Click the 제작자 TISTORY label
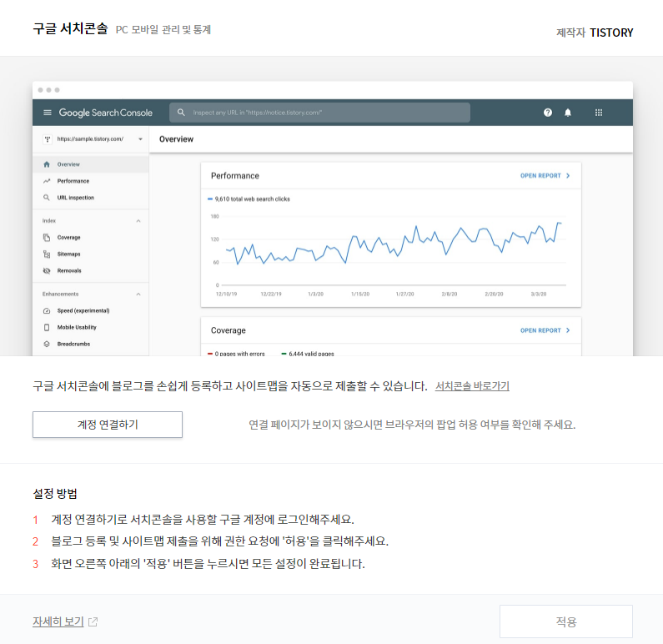This screenshot has width=663, height=644. click(595, 33)
